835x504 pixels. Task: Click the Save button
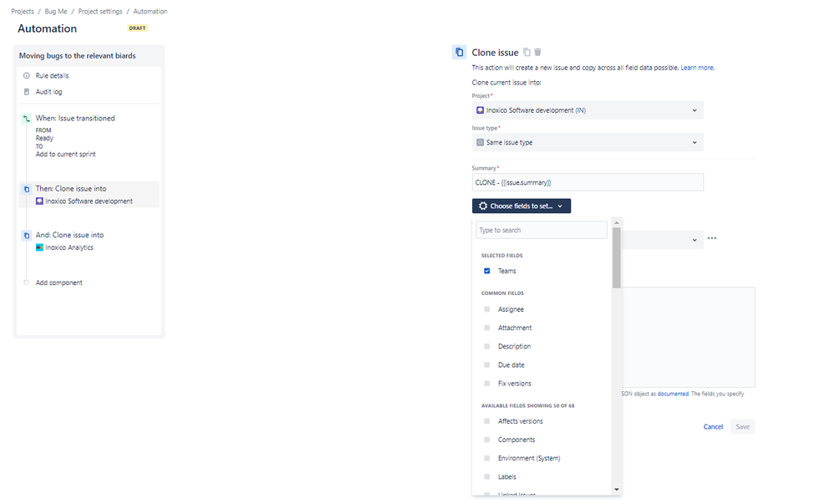point(742,427)
